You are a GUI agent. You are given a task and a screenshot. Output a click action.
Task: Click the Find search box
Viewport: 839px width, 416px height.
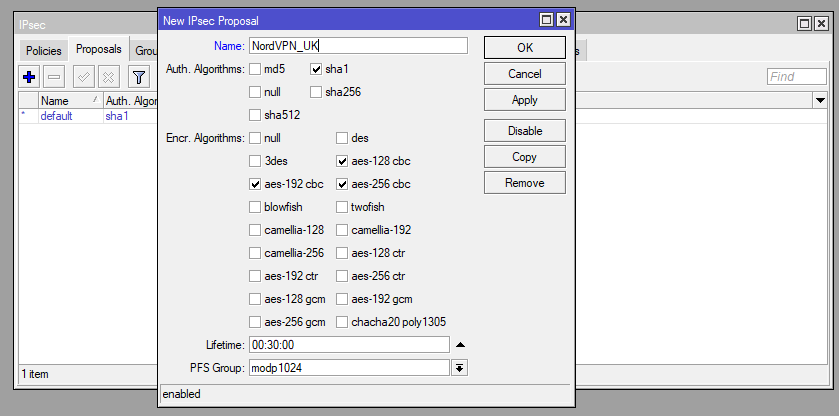[x=797, y=77]
